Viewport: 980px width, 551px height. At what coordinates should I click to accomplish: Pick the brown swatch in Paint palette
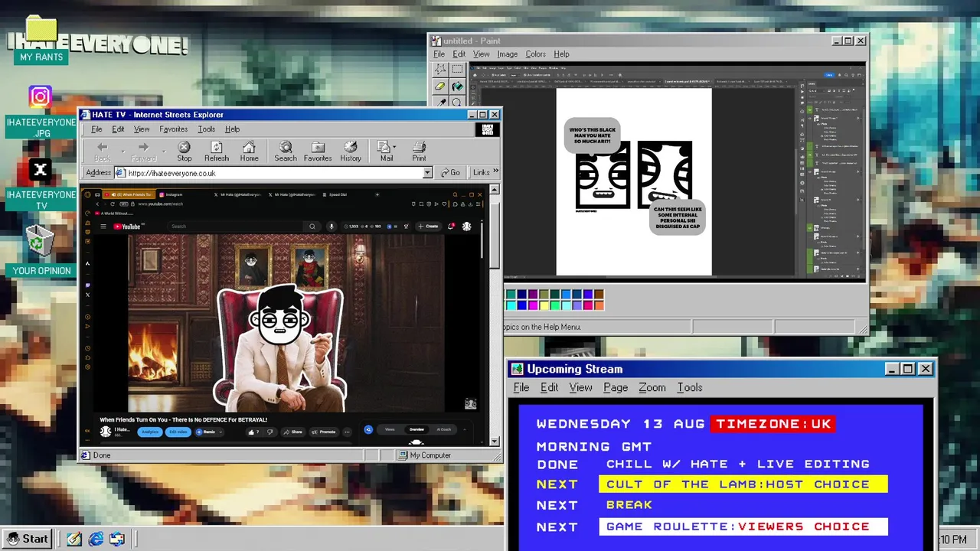[599, 294]
